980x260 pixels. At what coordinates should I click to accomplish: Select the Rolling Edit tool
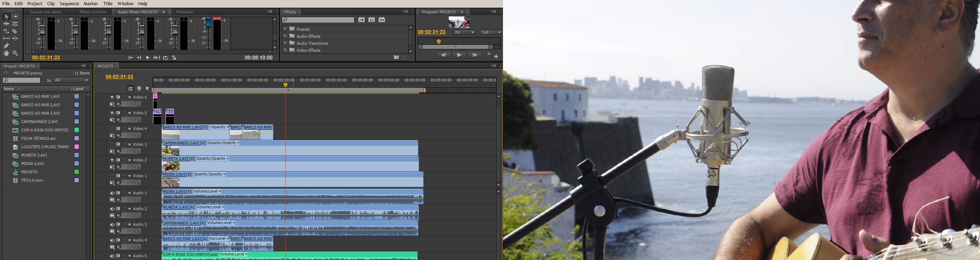click(15, 24)
